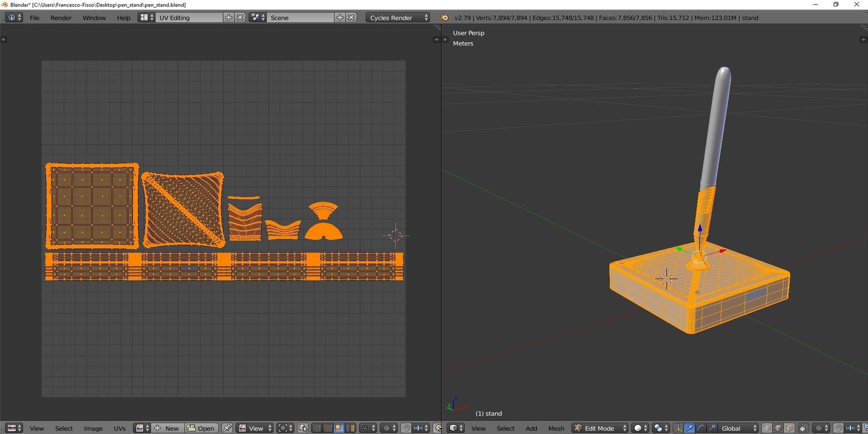Open the UVs menu

[120, 428]
